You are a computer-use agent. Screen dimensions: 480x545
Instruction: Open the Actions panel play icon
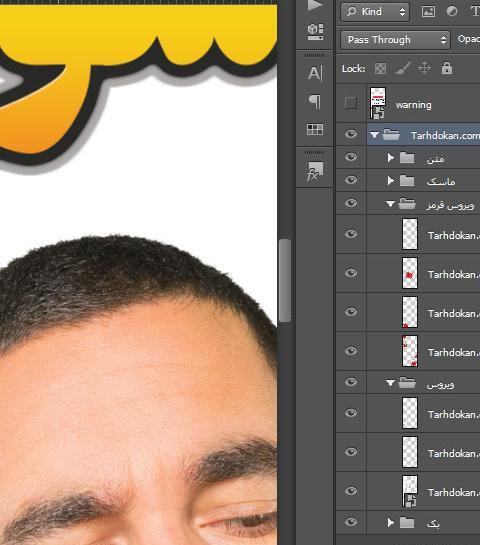(x=315, y=5)
